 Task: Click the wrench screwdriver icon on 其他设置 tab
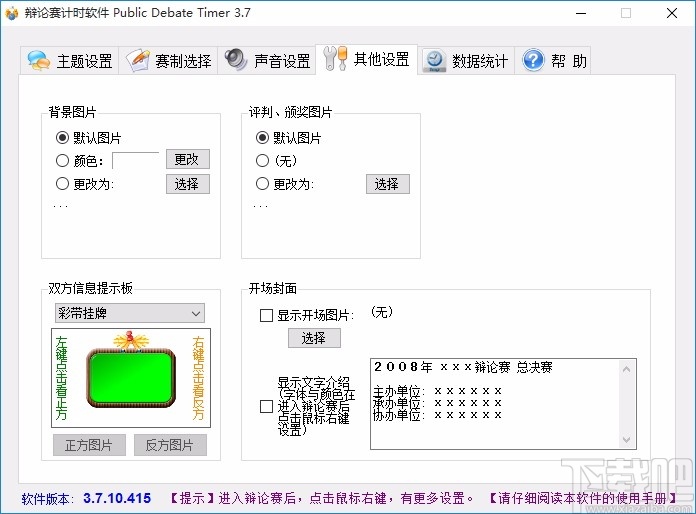tap(335, 59)
